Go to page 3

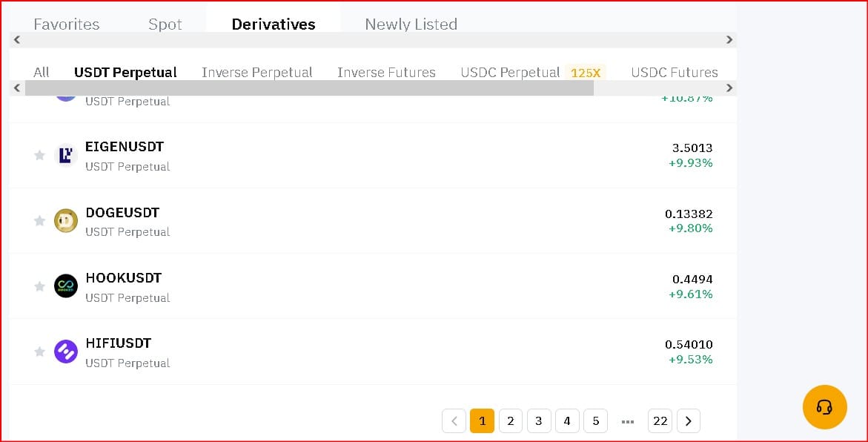[x=539, y=421]
